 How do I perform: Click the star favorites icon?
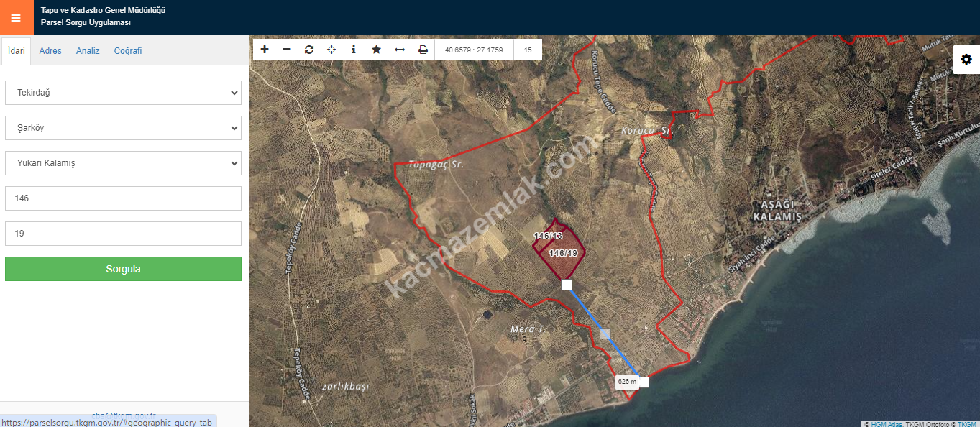(x=376, y=50)
